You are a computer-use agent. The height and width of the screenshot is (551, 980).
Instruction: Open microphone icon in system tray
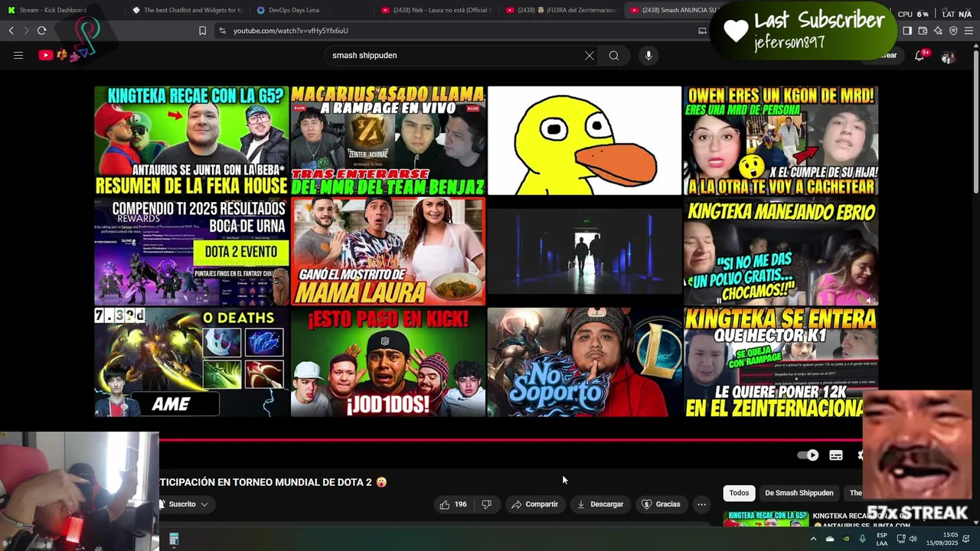click(x=862, y=540)
